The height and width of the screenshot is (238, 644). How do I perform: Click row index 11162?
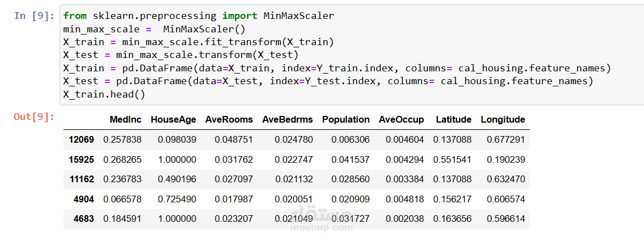[x=81, y=179]
